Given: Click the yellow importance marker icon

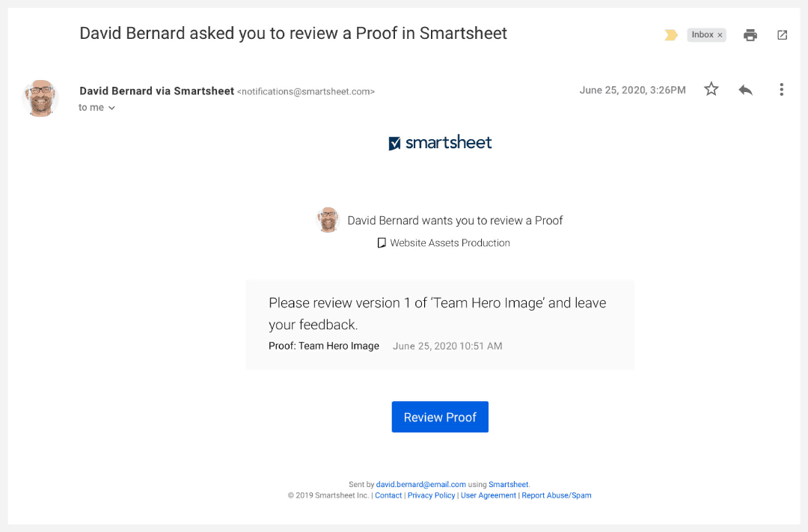Looking at the screenshot, I should pyautogui.click(x=671, y=35).
